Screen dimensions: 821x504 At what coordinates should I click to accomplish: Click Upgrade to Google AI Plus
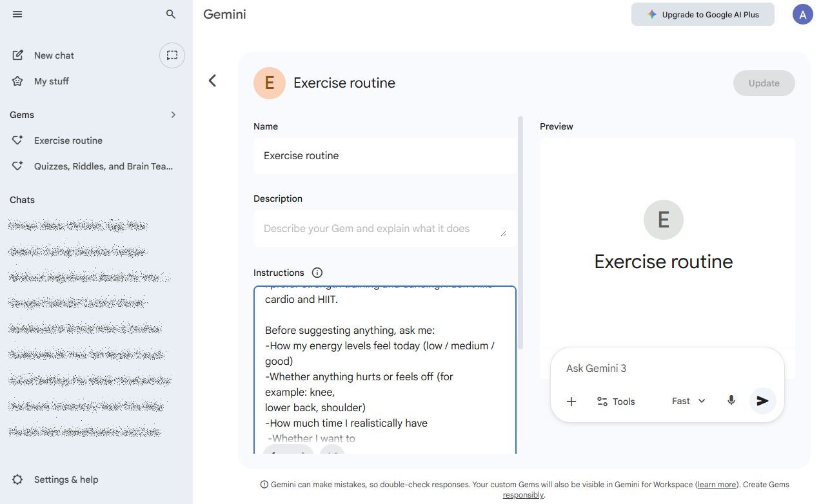[703, 14]
